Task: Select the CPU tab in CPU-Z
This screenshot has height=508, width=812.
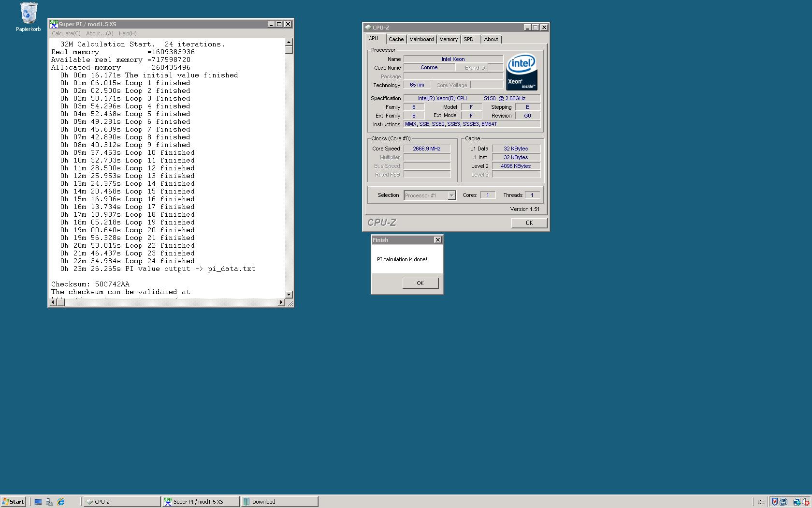Action: click(x=374, y=39)
